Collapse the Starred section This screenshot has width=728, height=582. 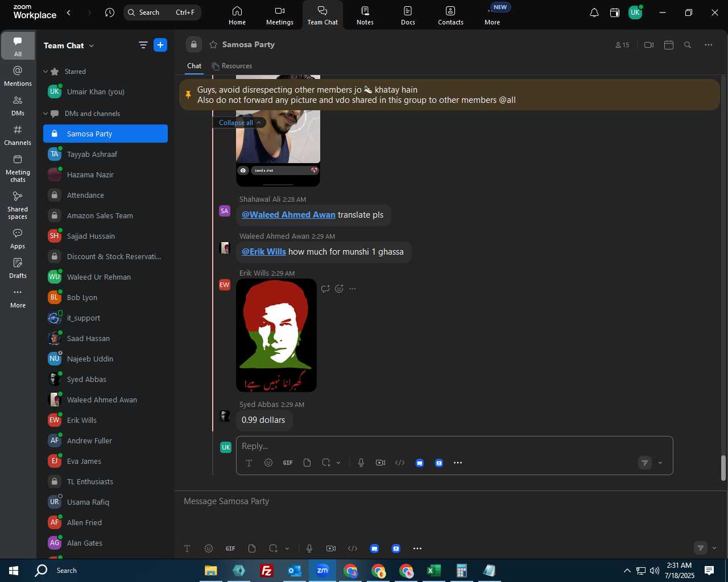coord(45,72)
